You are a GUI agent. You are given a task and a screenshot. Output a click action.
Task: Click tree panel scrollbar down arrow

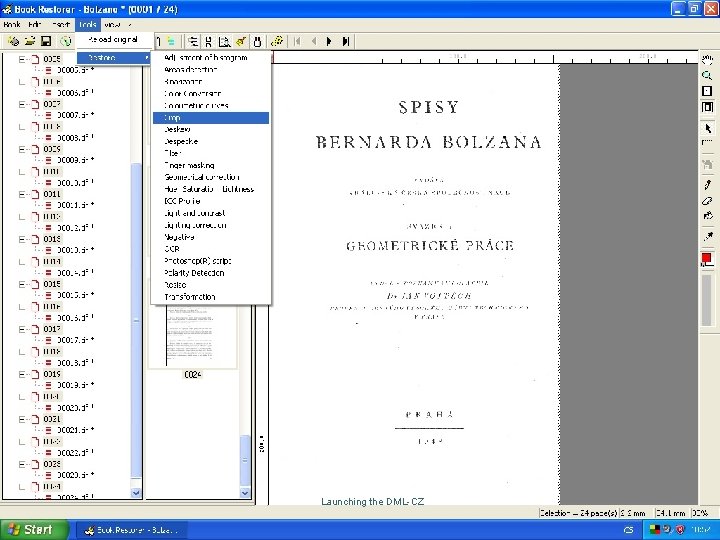[136, 493]
